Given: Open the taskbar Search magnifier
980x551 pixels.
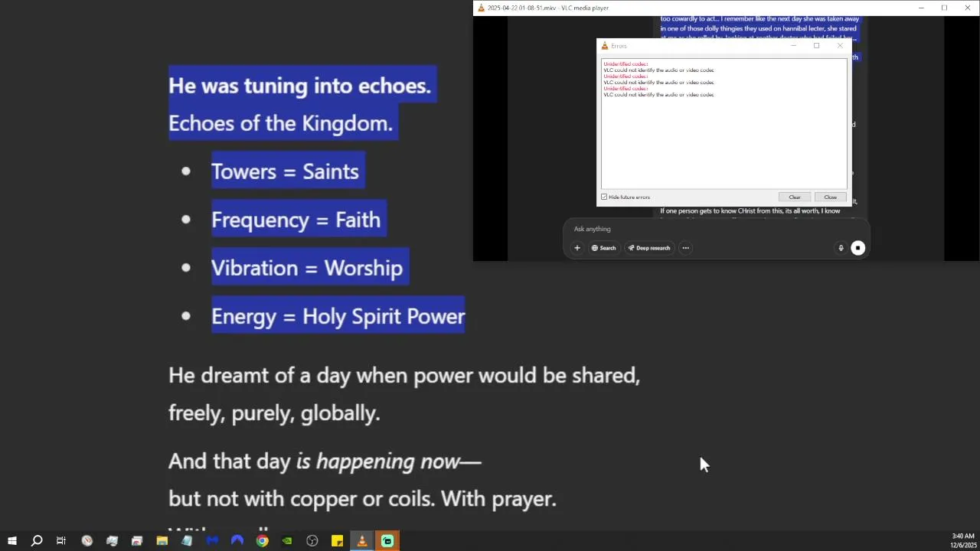Looking at the screenshot, I should coord(37,541).
